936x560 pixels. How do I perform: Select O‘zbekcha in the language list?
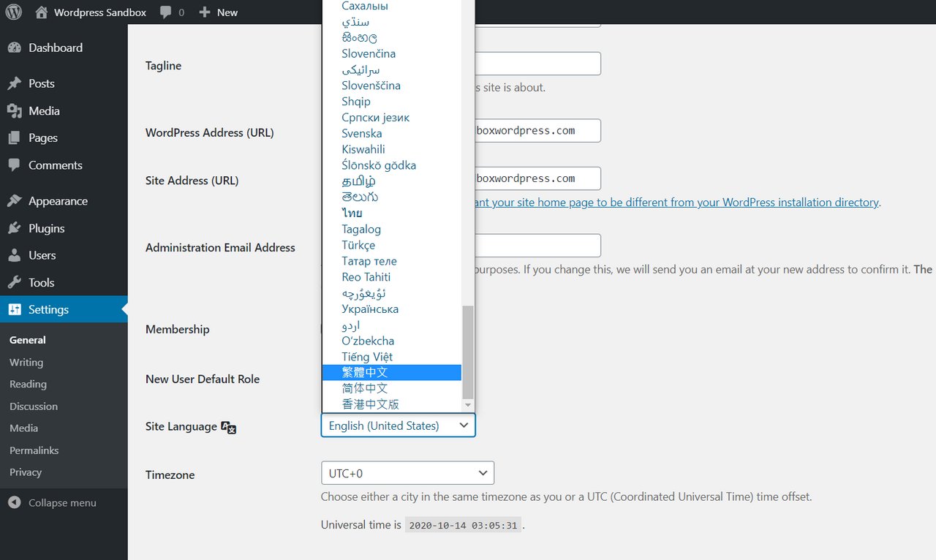[x=392, y=341]
